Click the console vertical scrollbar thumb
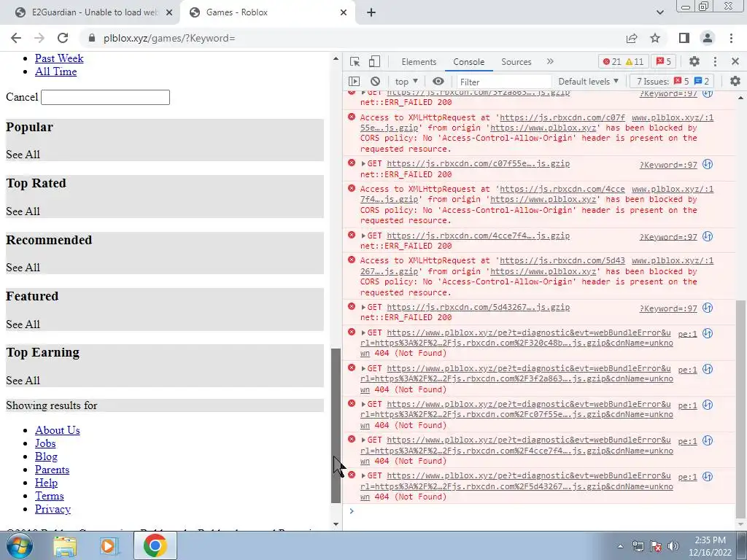This screenshot has height=560, width=747. click(x=740, y=408)
